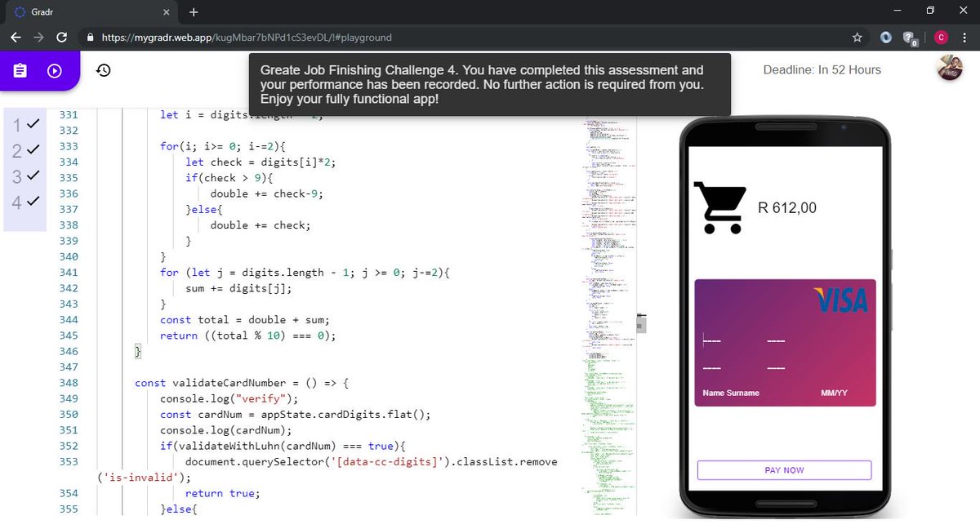
Task: Click the PAY NOW button
Action: click(x=784, y=470)
